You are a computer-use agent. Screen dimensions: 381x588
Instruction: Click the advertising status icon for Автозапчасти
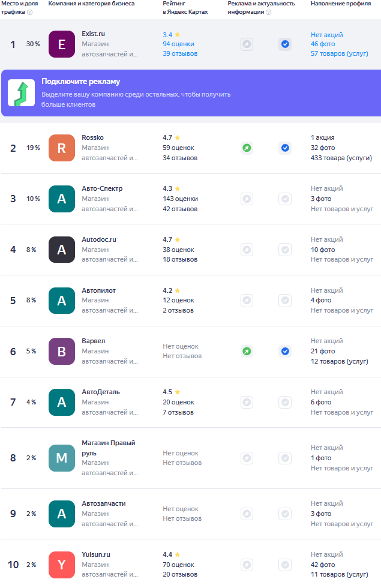pyautogui.click(x=247, y=514)
